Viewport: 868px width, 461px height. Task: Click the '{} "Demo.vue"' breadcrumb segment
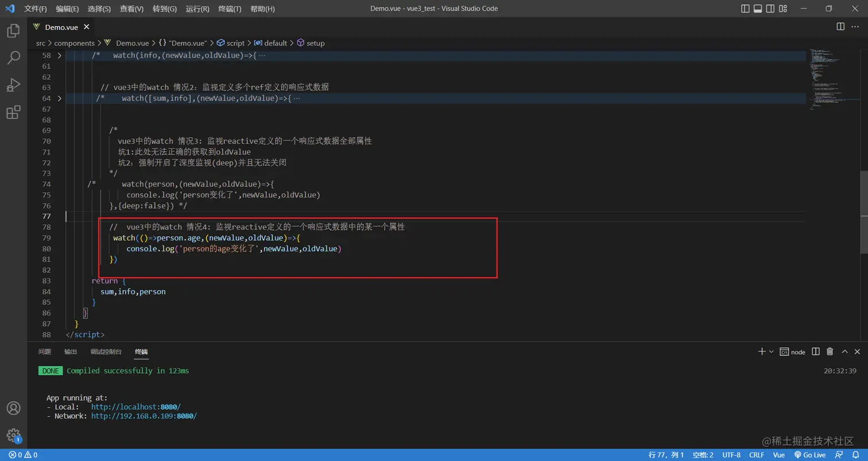(183, 43)
